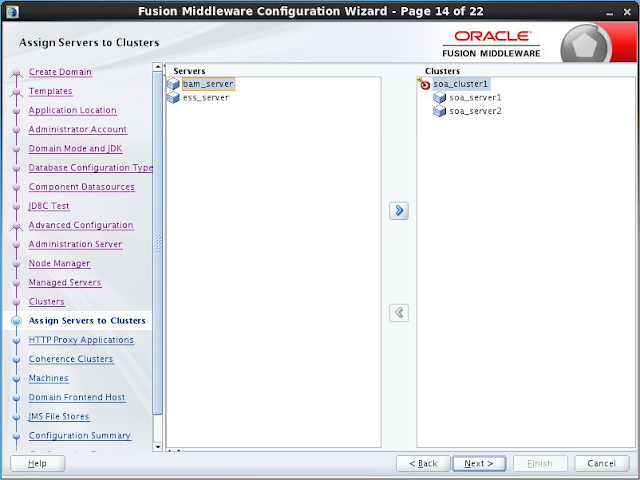Click the navigation pane vertical scrollbar thumb
Screen dimensions: 640x480
(158, 243)
